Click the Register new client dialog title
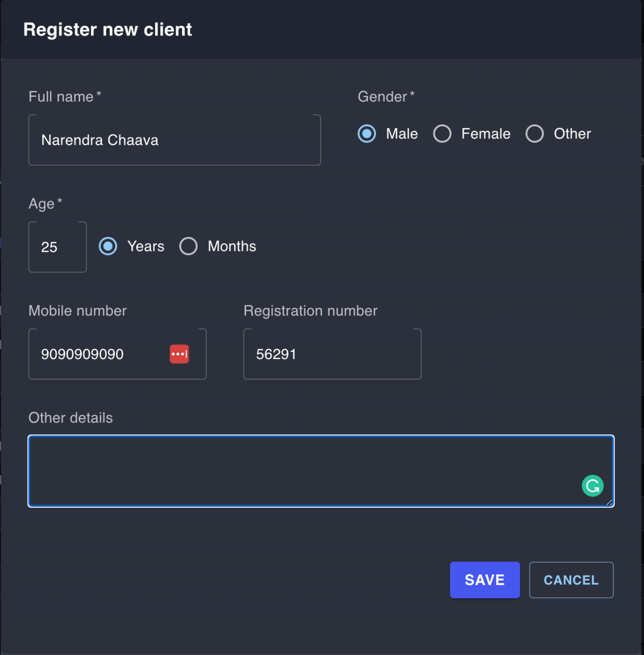Screen dimensions: 644x655 [x=107, y=29]
